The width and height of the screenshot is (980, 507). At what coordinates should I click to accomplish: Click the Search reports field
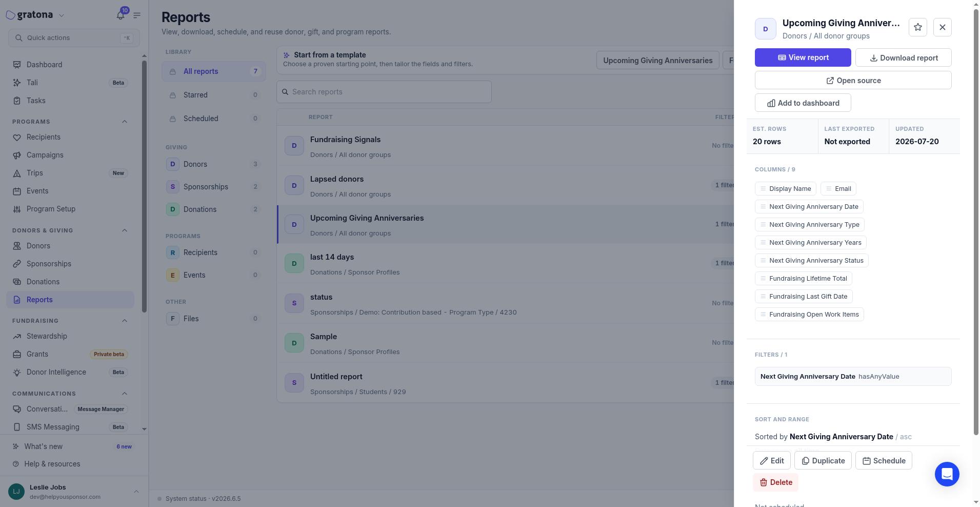point(384,92)
